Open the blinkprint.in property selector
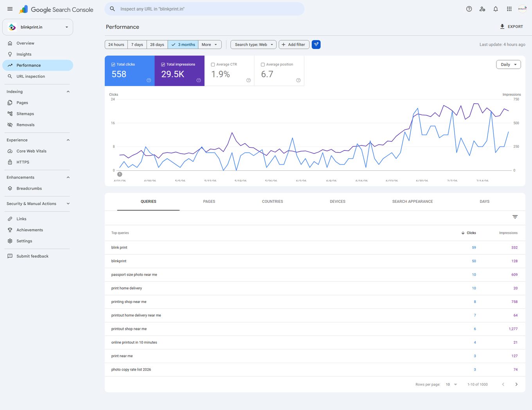 coord(38,27)
